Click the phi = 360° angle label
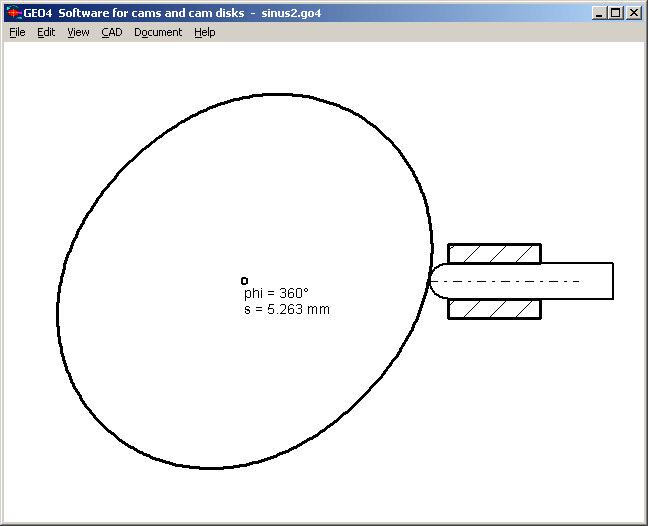Image resolution: width=648 pixels, height=526 pixels. point(276,294)
